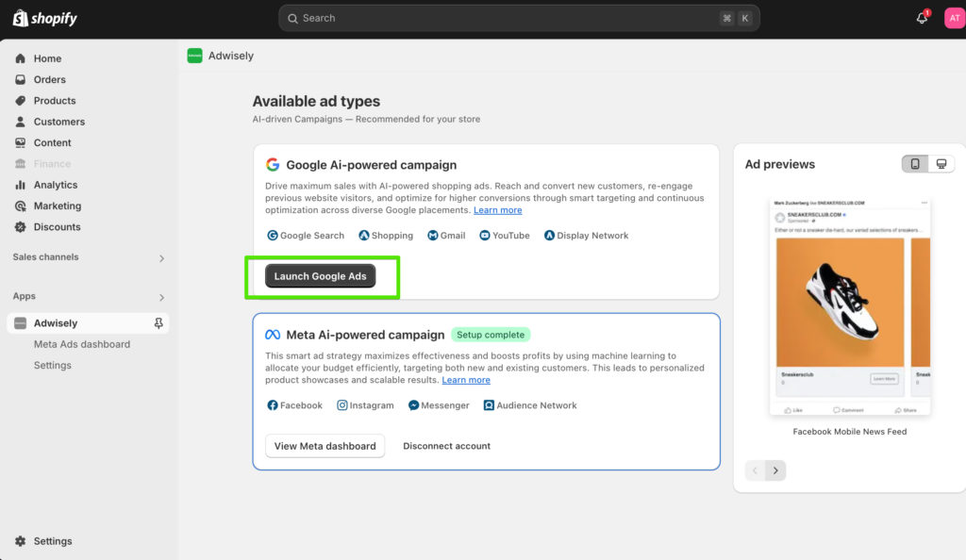966x560 pixels.
Task: Switch ad preview to mobile view
Action: [x=915, y=164]
